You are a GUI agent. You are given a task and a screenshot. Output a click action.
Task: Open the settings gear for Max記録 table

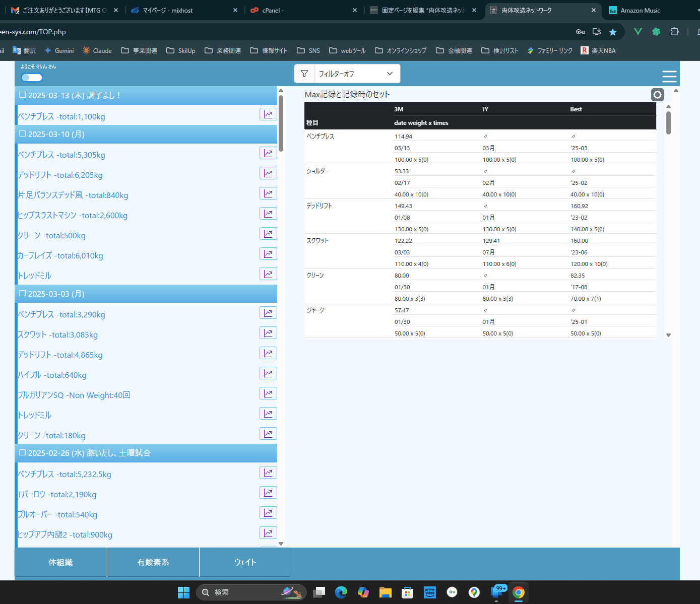(x=657, y=95)
